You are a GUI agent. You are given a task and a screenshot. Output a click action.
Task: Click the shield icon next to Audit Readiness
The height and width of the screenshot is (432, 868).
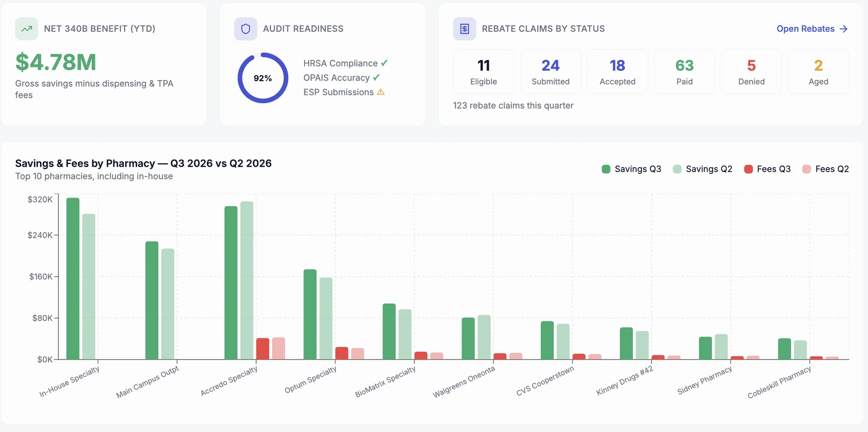click(245, 29)
